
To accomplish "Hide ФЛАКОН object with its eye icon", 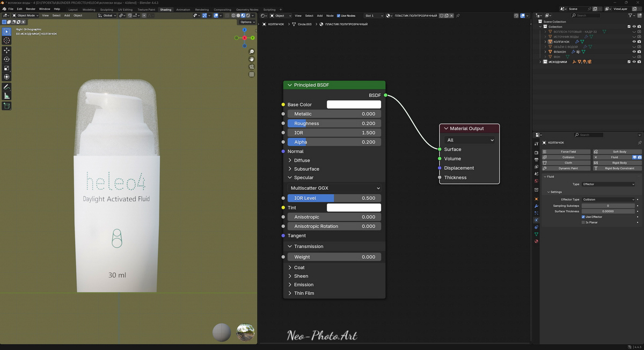I will 634,51.
